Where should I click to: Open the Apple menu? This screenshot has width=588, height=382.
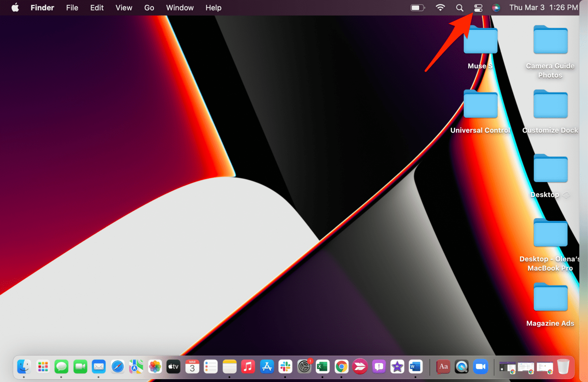click(x=15, y=7)
